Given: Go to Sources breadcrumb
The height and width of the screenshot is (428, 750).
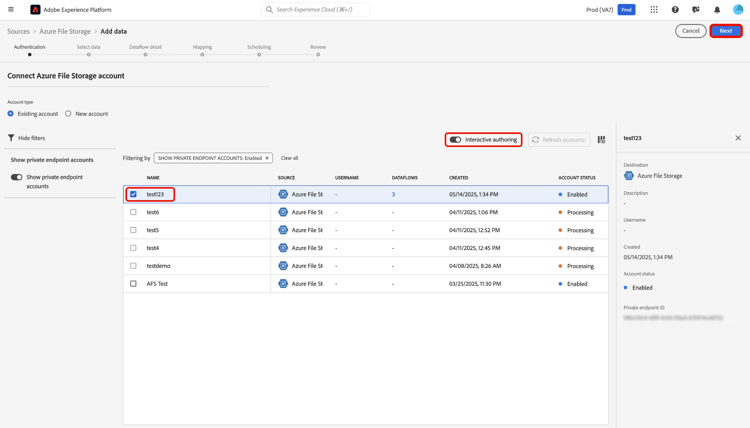Looking at the screenshot, I should (x=18, y=31).
